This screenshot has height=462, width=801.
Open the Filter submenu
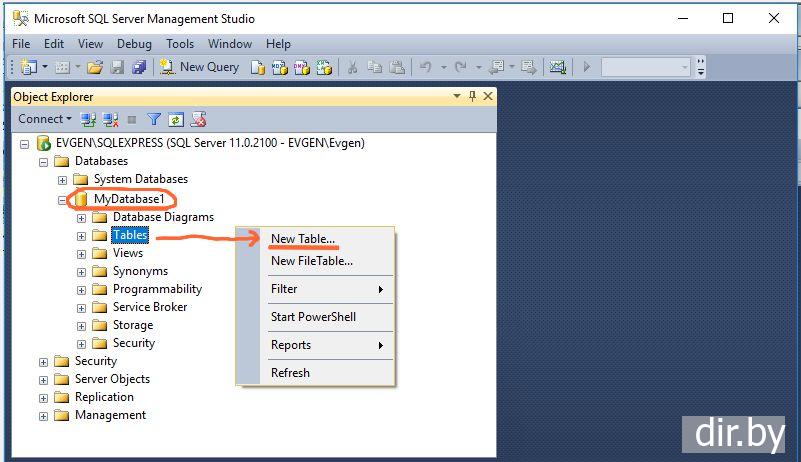click(327, 289)
